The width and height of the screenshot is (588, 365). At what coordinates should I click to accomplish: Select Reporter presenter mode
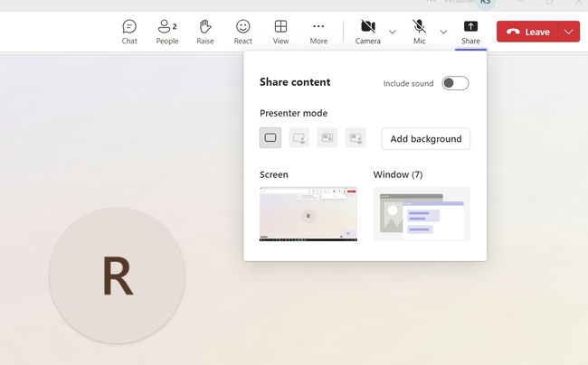tap(356, 137)
